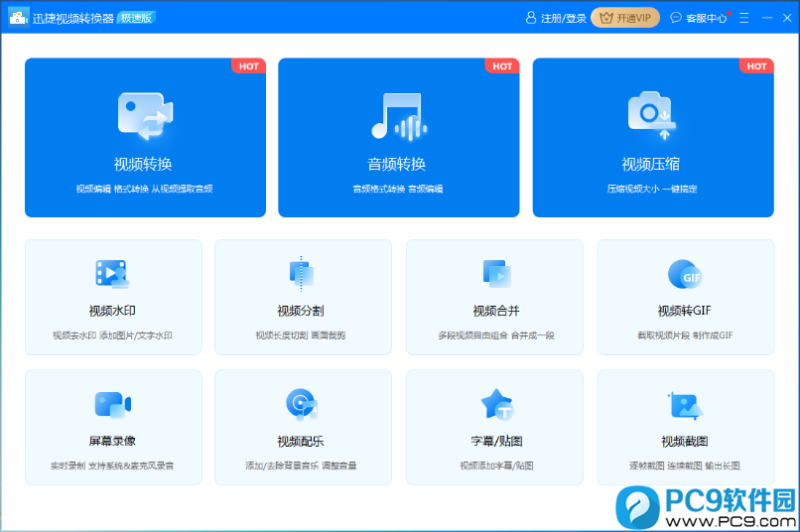Click the 屏幕录像 label
800x532 pixels.
[112, 441]
